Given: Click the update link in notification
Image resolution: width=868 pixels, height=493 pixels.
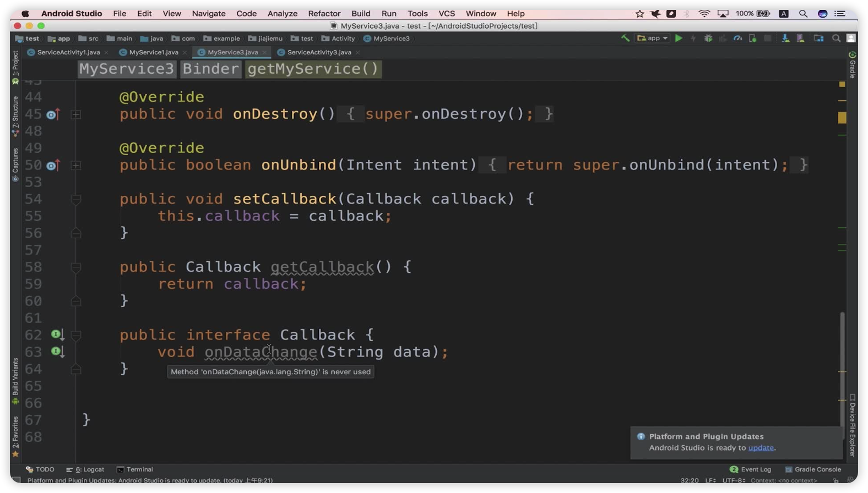Looking at the screenshot, I should (761, 447).
